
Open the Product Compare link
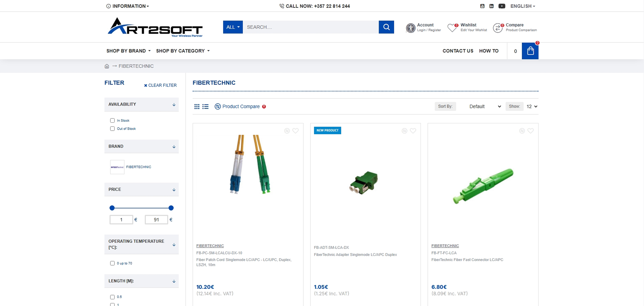coord(240,106)
